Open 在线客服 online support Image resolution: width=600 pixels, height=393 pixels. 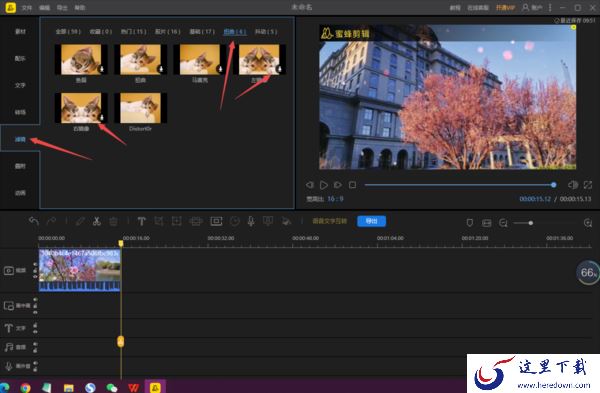(x=478, y=8)
